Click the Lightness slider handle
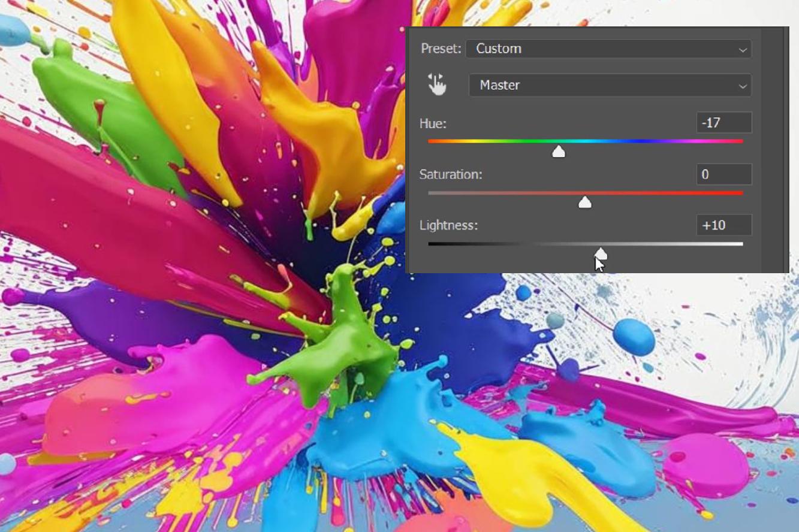The image size is (799, 532). tap(601, 253)
